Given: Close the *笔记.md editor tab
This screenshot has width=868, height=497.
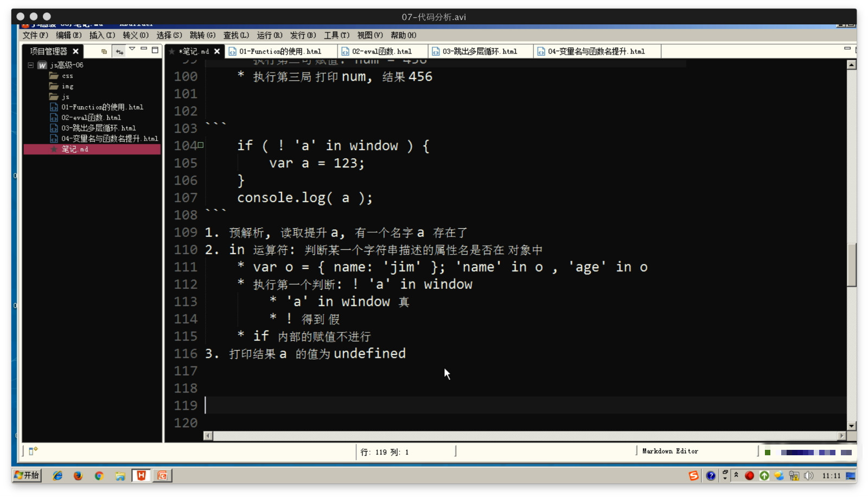Looking at the screenshot, I should [217, 51].
